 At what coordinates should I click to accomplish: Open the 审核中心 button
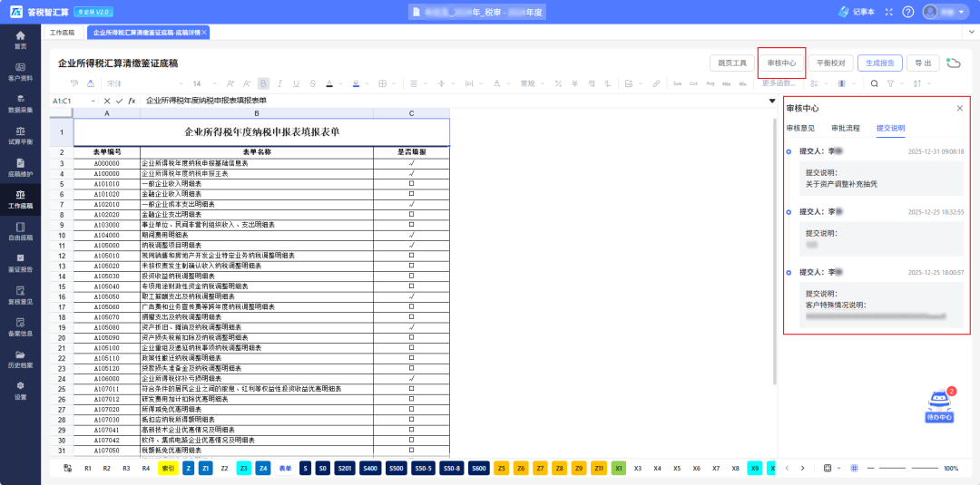(x=781, y=63)
